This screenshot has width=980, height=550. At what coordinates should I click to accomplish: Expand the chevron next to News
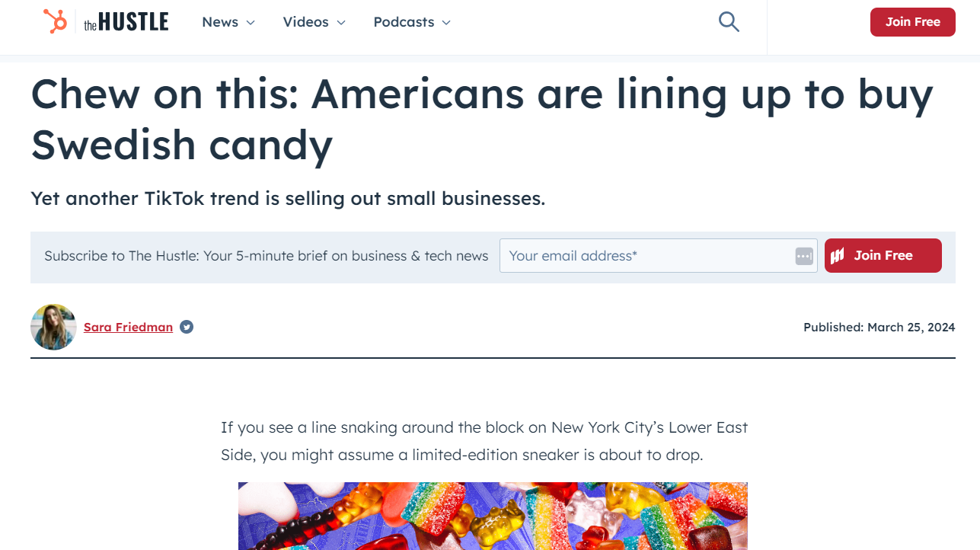[251, 23]
